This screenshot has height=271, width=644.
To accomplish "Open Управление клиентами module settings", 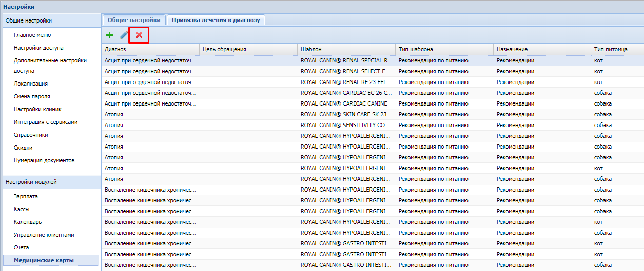I will (x=44, y=235).
